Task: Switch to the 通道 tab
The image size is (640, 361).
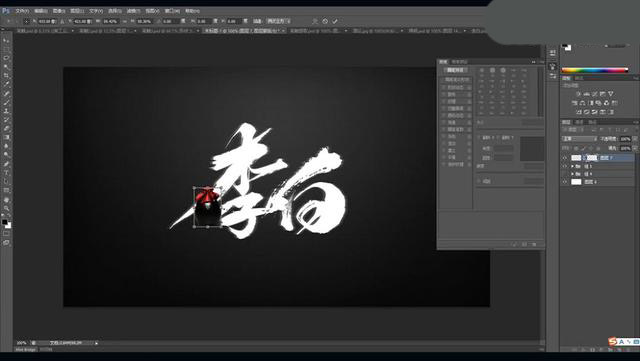Action: 579,122
